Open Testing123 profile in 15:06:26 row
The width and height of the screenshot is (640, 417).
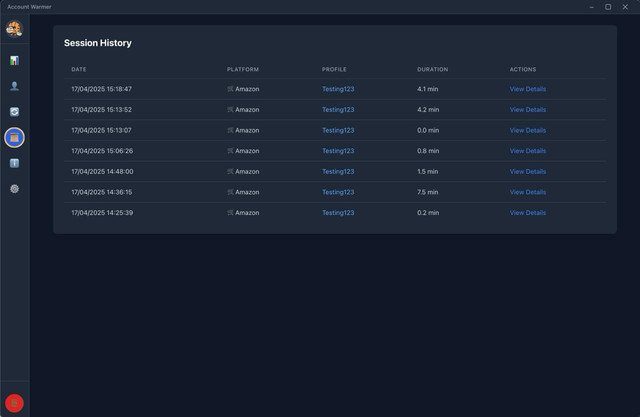click(x=338, y=151)
